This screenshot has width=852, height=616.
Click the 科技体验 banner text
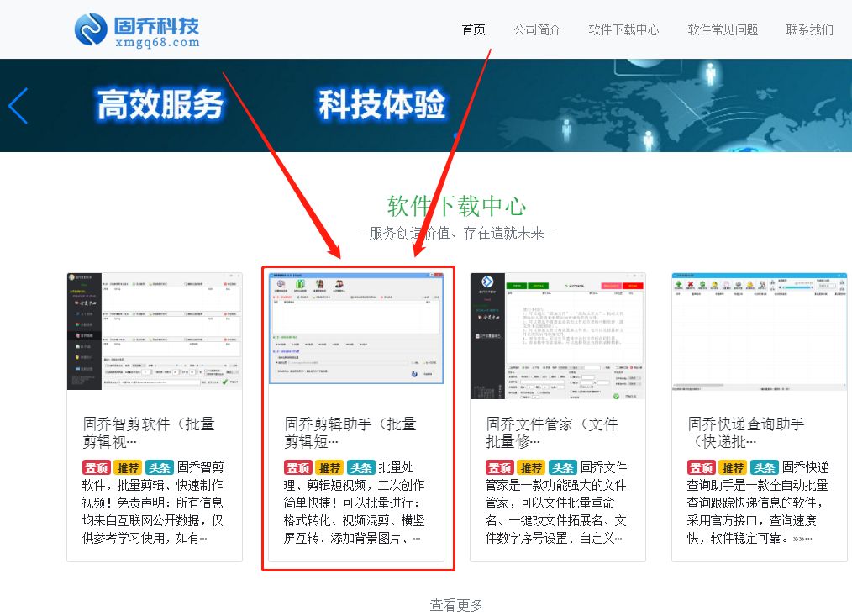(x=381, y=104)
